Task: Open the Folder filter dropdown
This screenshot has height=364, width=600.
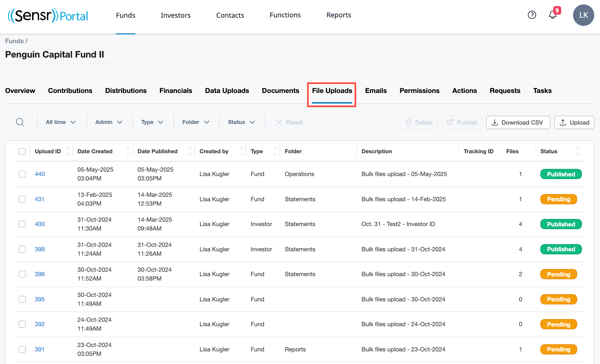Action: click(196, 122)
